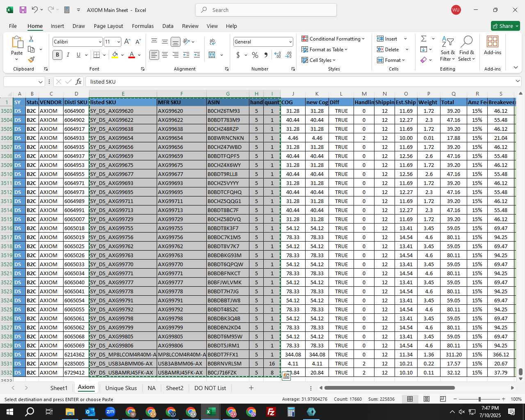The width and height of the screenshot is (525, 420).
Task: Activate the Format Painter brush
Action: (31, 59)
